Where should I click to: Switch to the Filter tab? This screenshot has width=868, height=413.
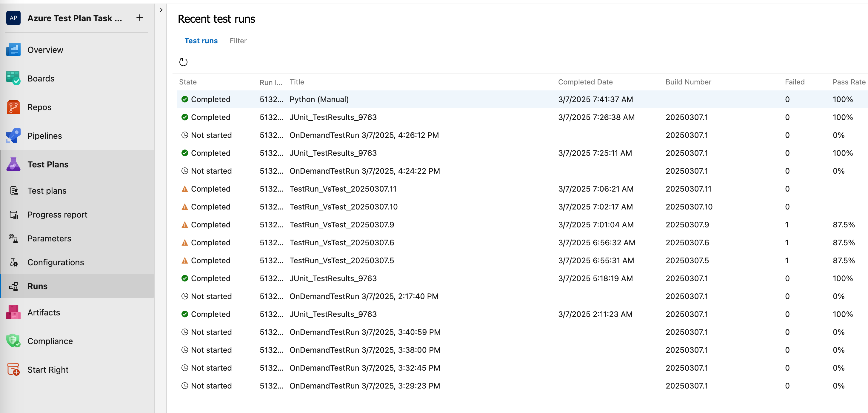(x=238, y=41)
